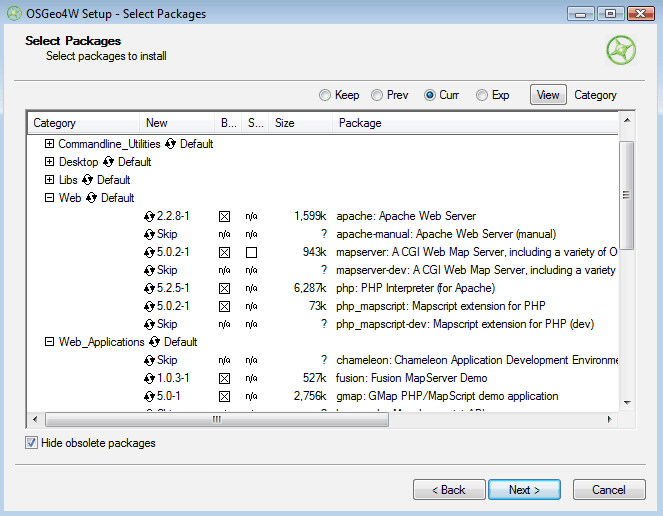Cycle version icon for gmap 5.0-1
Image resolution: width=663 pixels, height=516 pixels.
pyautogui.click(x=149, y=396)
